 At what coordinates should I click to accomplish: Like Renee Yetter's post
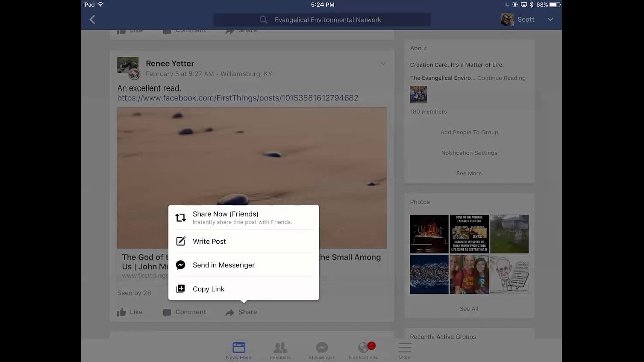(x=130, y=312)
